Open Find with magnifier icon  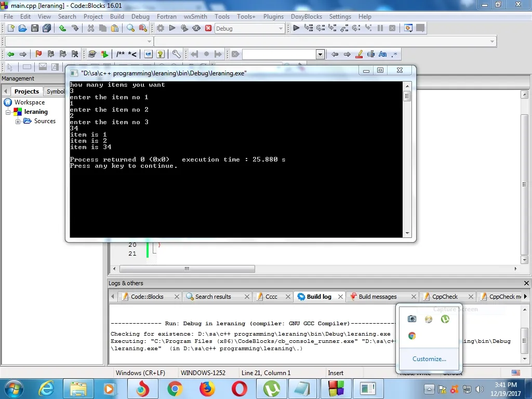(130, 28)
